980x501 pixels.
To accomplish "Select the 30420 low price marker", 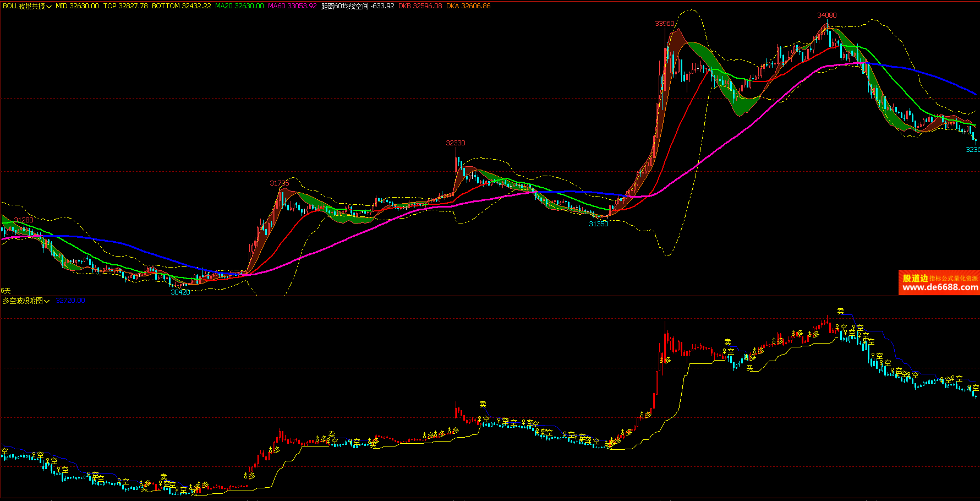I will [x=180, y=292].
